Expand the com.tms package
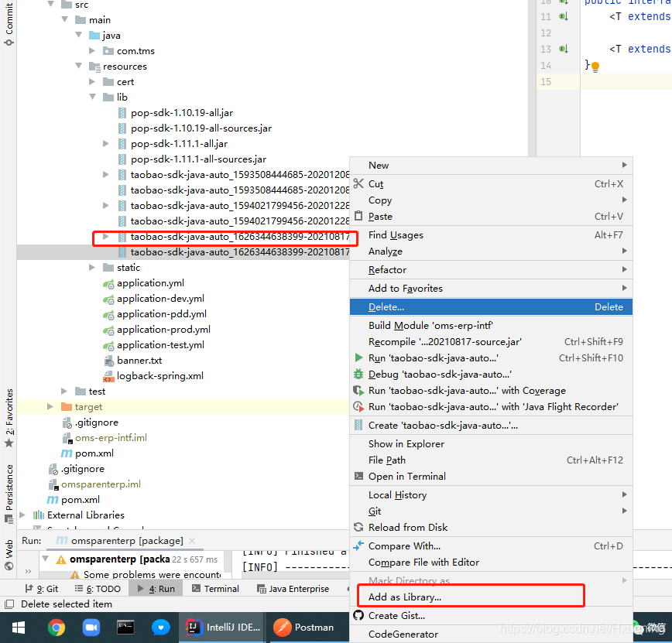Screen dimensions: 672x643 coord(92,50)
